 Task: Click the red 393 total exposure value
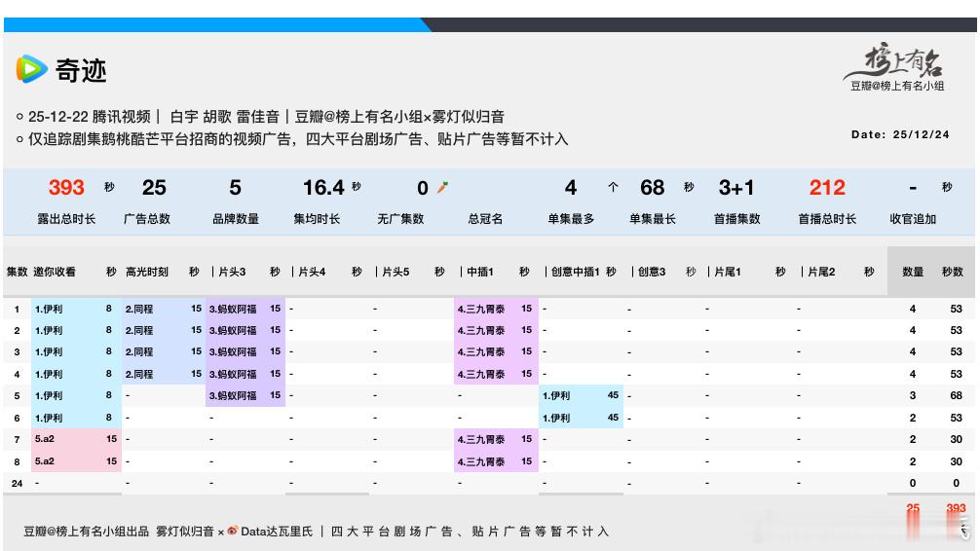tap(66, 187)
